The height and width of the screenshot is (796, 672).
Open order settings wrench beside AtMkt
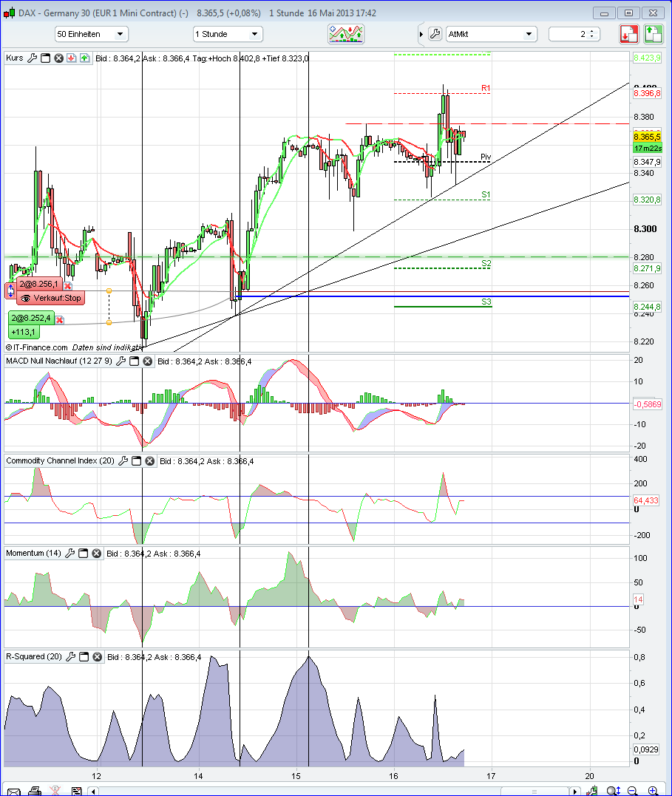coord(435,34)
